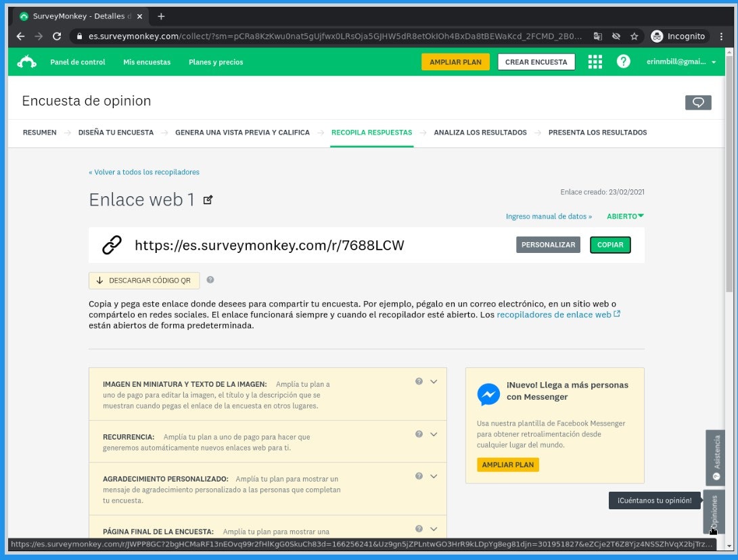Screen dimensions: 738x560
Task: Click the Facebook Messenger icon
Action: [x=488, y=394]
